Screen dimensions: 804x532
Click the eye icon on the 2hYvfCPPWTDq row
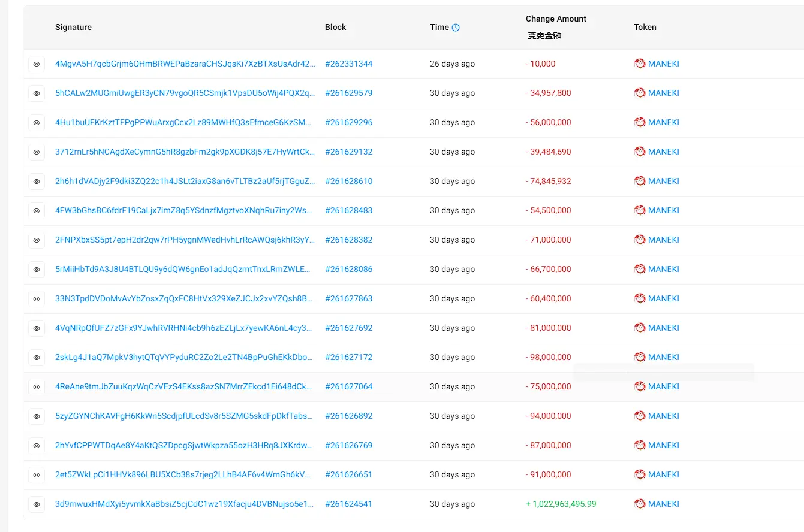pos(37,445)
